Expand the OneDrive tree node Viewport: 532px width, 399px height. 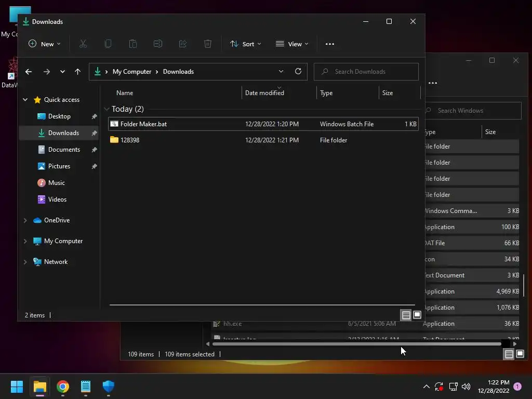(x=25, y=220)
